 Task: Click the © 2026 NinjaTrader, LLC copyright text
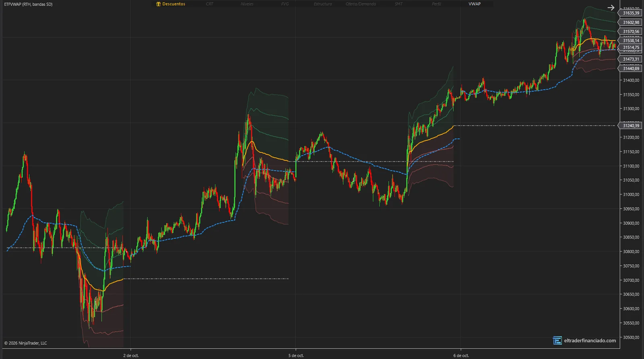coord(25,343)
